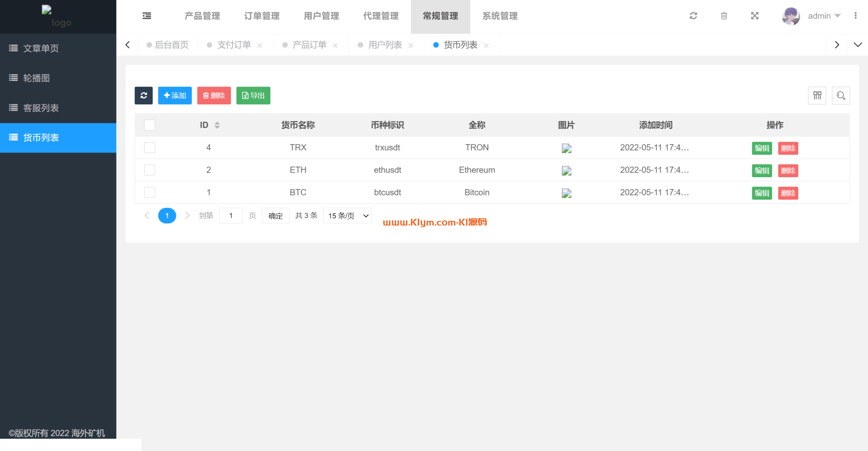Sort the table by ID column
The width and height of the screenshot is (868, 451).
point(217,125)
